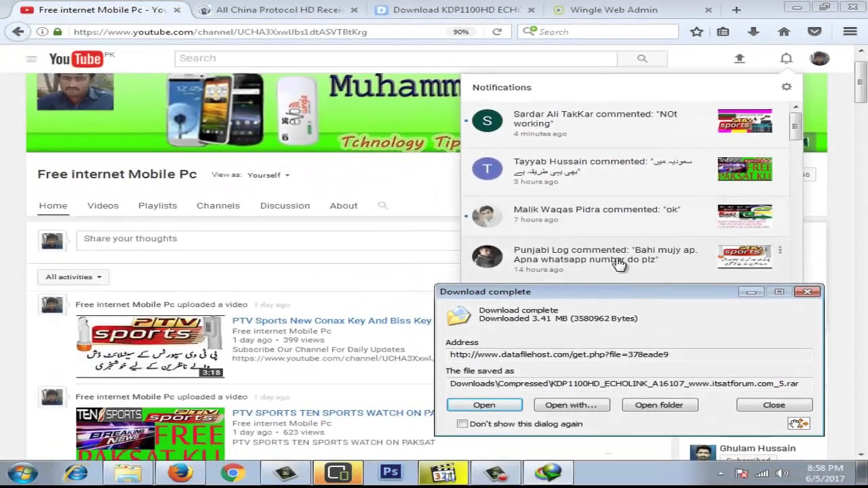Open Internet Explorer from taskbar
Screen dimensions: 868x488
(x=75, y=472)
